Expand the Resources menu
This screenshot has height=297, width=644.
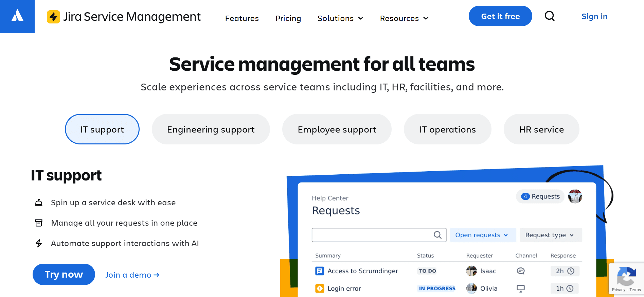pos(404,18)
